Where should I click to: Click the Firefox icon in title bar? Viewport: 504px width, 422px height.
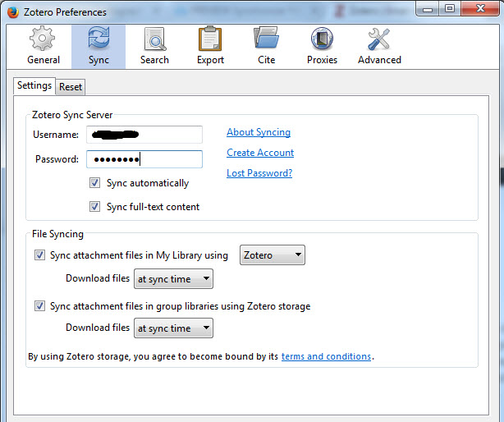coord(13,12)
